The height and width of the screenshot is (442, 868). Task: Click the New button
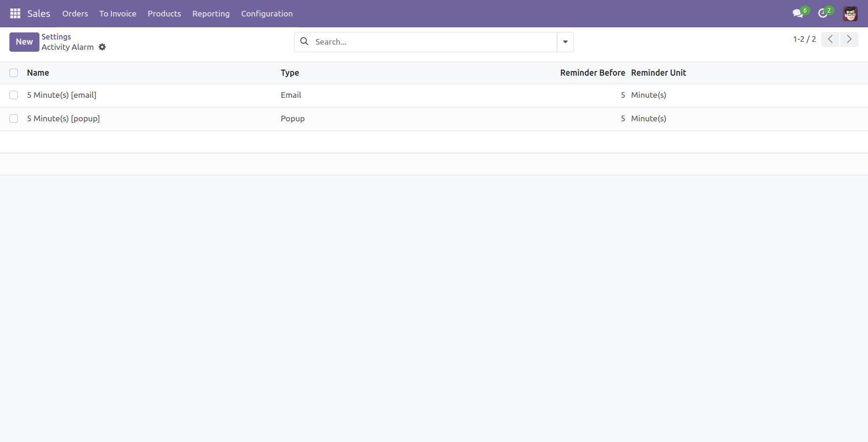click(24, 42)
